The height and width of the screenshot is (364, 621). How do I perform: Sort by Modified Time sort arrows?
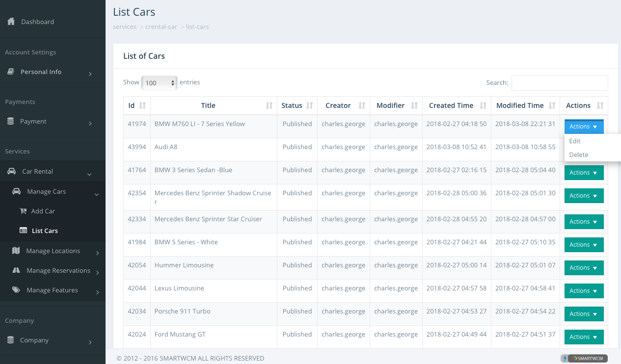[x=552, y=105]
